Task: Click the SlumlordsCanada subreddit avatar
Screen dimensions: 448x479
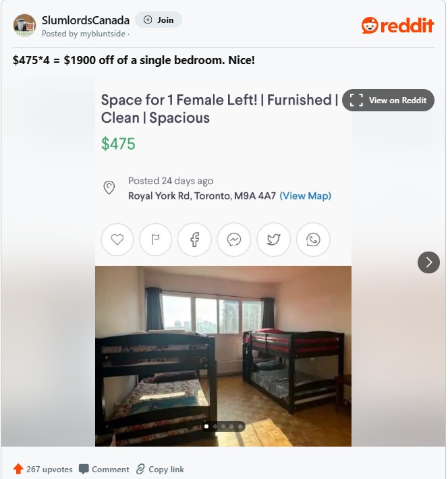Action: tap(24, 26)
